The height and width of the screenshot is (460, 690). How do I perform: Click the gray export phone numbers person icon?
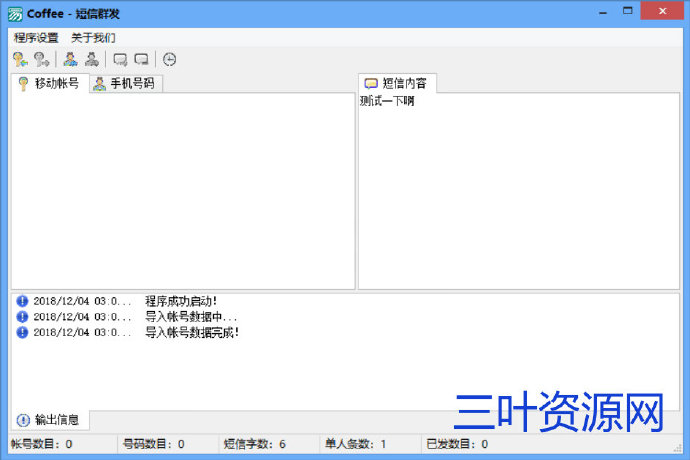point(92,59)
